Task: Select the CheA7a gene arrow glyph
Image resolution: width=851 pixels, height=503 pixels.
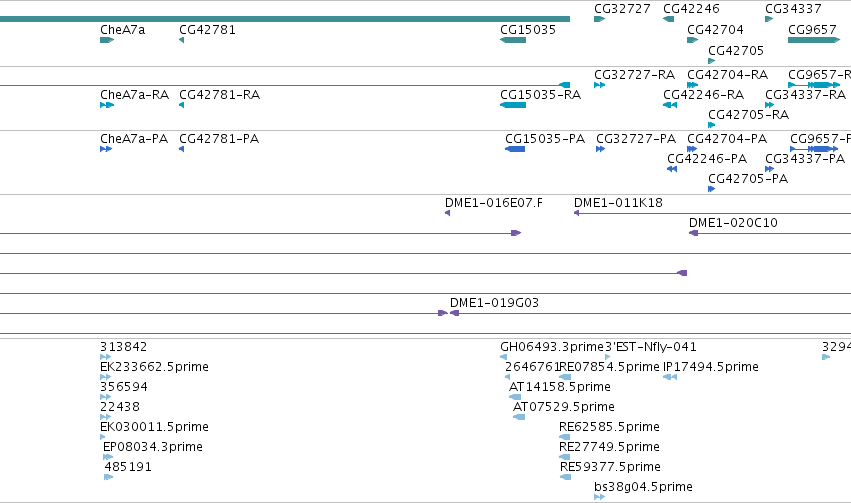Action: tap(107, 40)
